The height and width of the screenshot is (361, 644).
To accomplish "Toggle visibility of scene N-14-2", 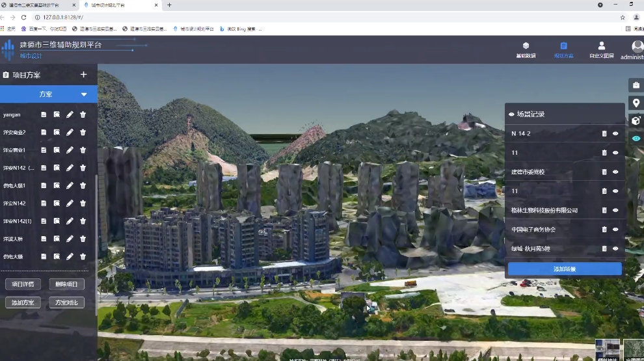I will 615,133.
